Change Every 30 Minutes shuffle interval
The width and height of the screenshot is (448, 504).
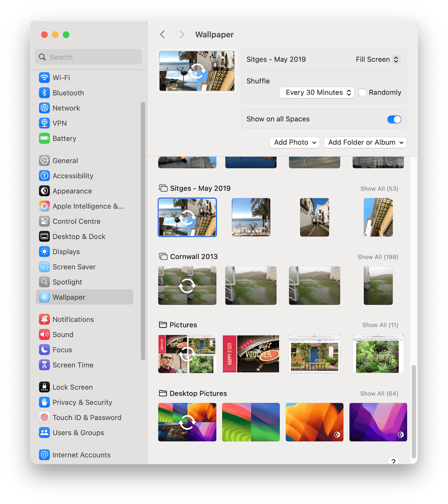317,93
